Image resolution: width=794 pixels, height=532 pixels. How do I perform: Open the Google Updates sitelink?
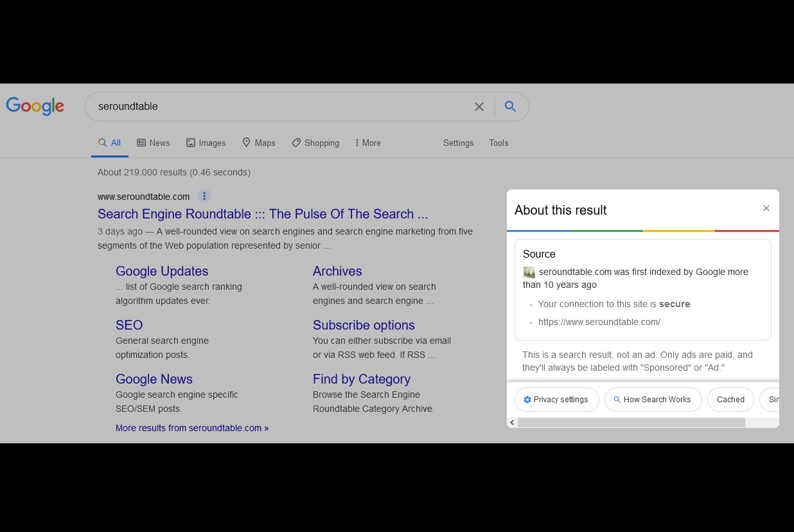point(162,271)
